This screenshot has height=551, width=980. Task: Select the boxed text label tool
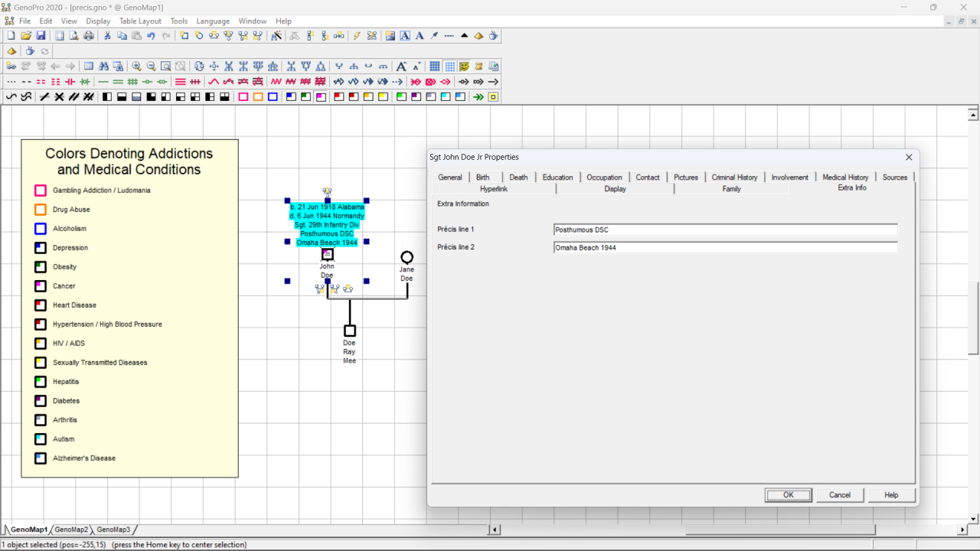pyautogui.click(x=405, y=35)
